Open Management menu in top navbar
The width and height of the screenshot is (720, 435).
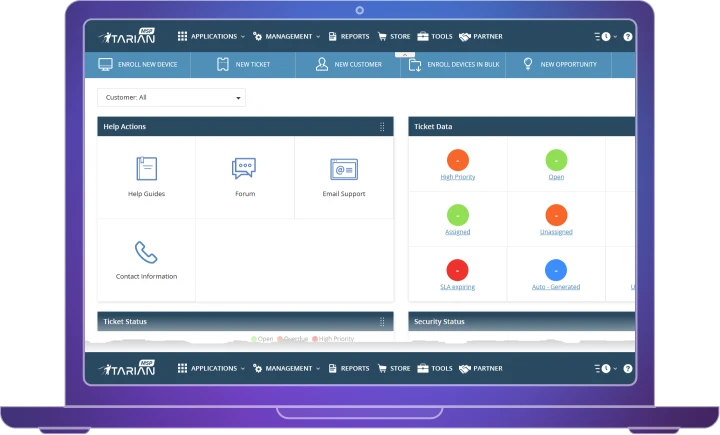tap(286, 36)
